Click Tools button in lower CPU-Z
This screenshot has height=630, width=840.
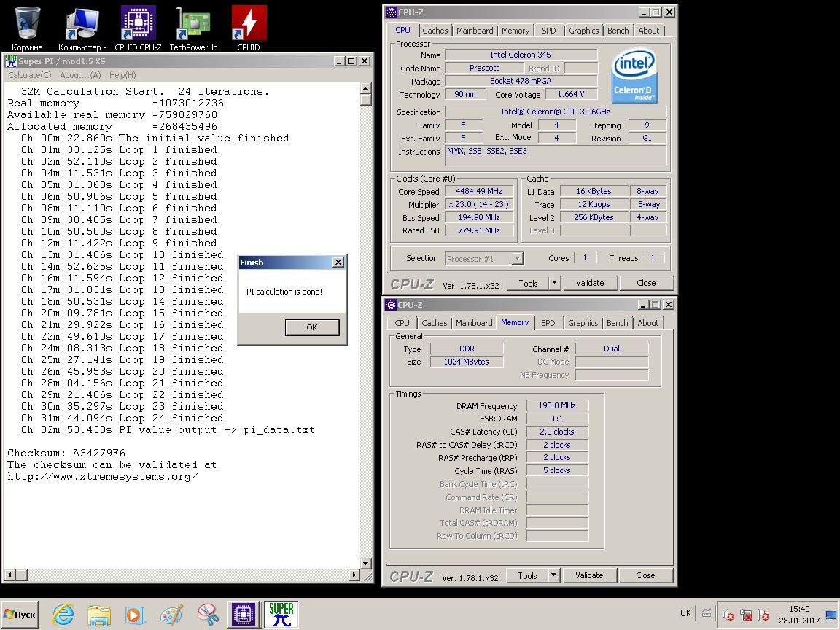527,575
